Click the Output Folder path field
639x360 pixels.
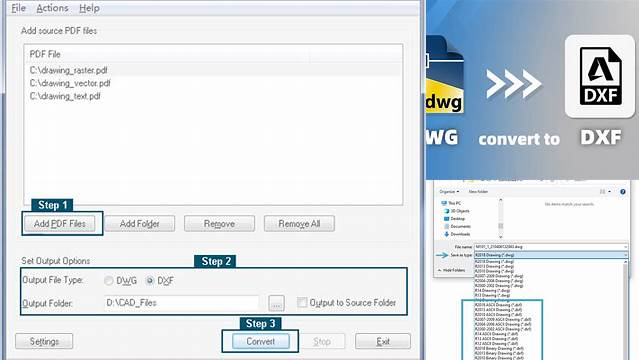coord(182,303)
